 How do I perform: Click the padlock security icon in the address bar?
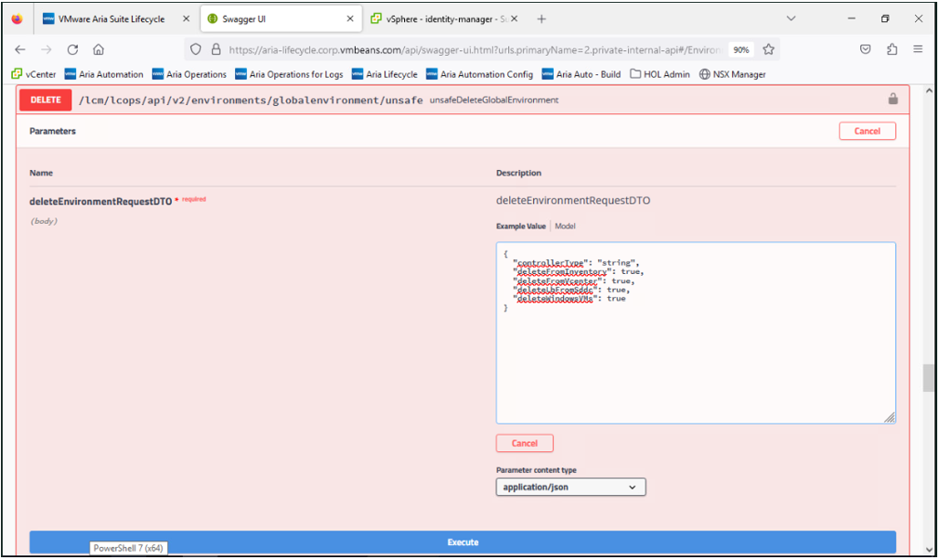coord(215,49)
